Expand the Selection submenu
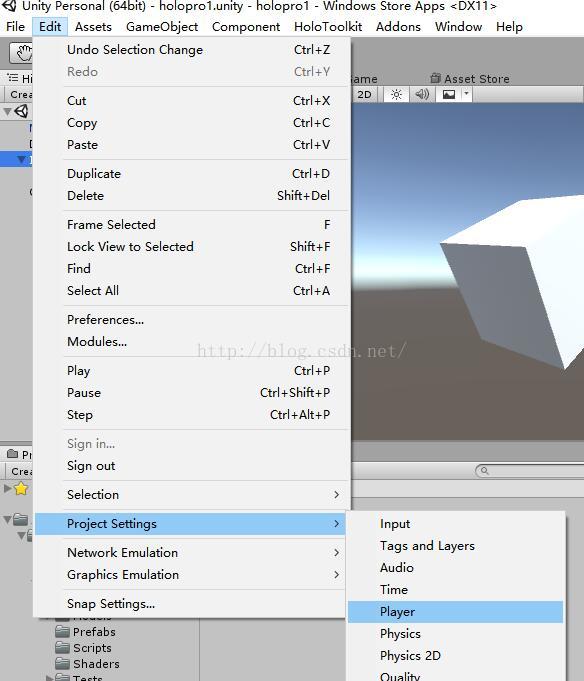This screenshot has height=681, width=584. (x=191, y=494)
